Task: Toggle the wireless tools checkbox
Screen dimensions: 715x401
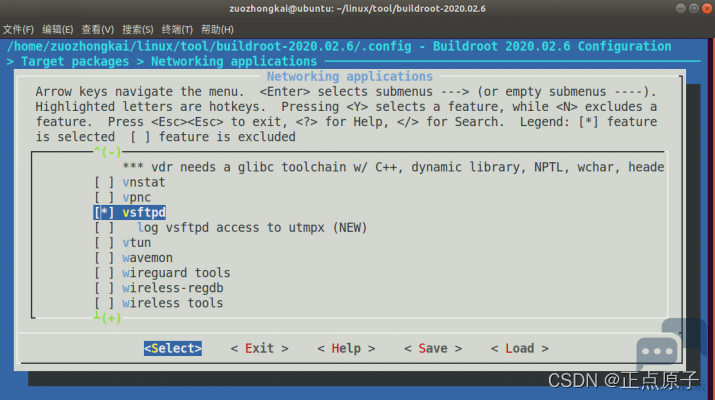Action: (104, 303)
